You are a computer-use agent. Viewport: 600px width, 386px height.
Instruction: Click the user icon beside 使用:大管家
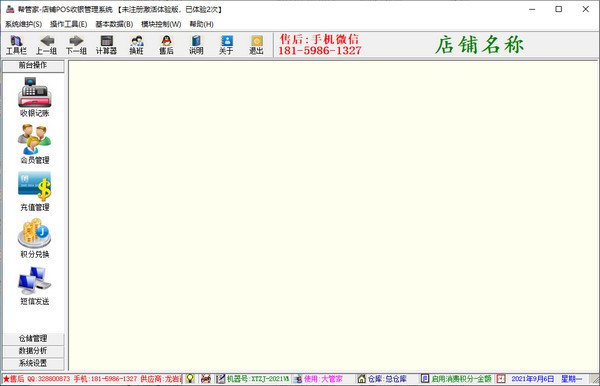(x=298, y=379)
